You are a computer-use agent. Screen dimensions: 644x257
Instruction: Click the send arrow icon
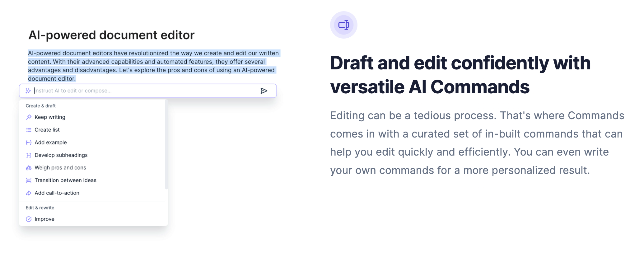[x=264, y=91]
